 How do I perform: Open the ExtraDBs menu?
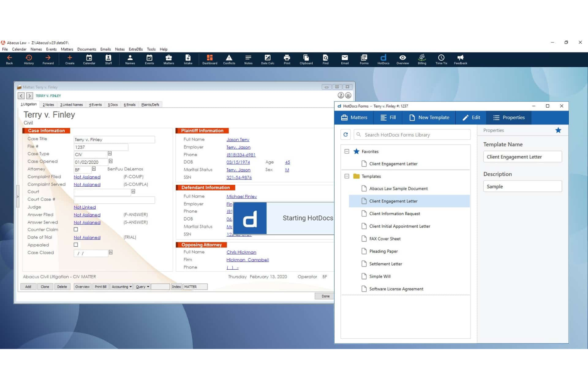tap(135, 49)
